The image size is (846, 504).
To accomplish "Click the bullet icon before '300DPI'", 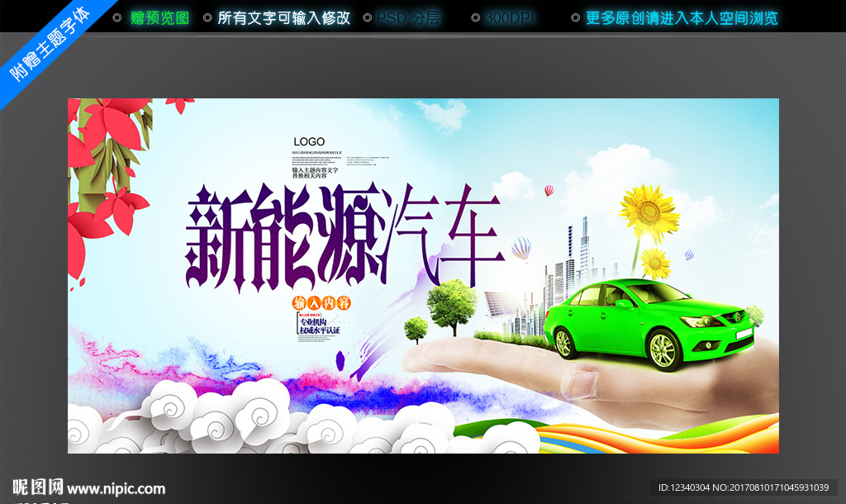I will point(475,18).
